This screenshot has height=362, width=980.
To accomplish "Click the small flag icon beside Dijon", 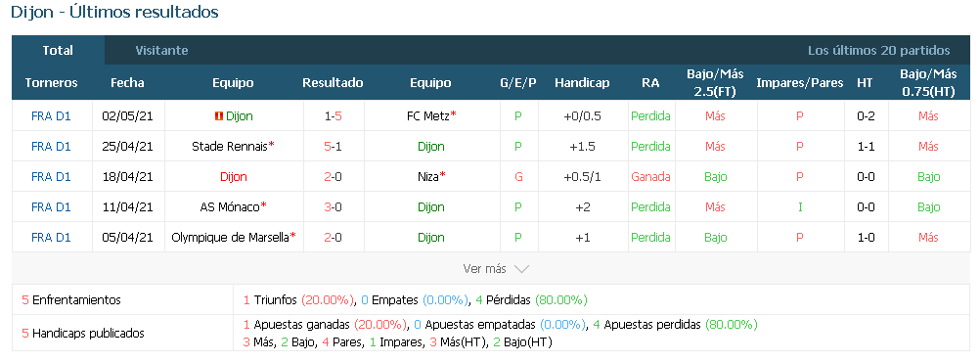I will (219, 116).
